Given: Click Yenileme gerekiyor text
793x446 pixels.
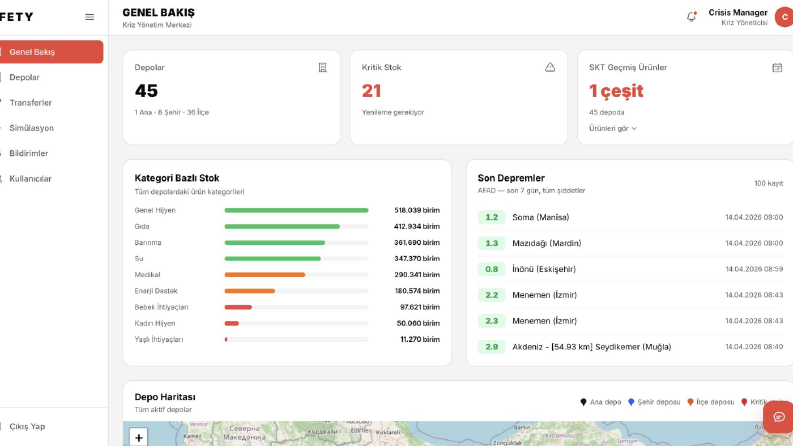Looking at the screenshot, I should (392, 112).
